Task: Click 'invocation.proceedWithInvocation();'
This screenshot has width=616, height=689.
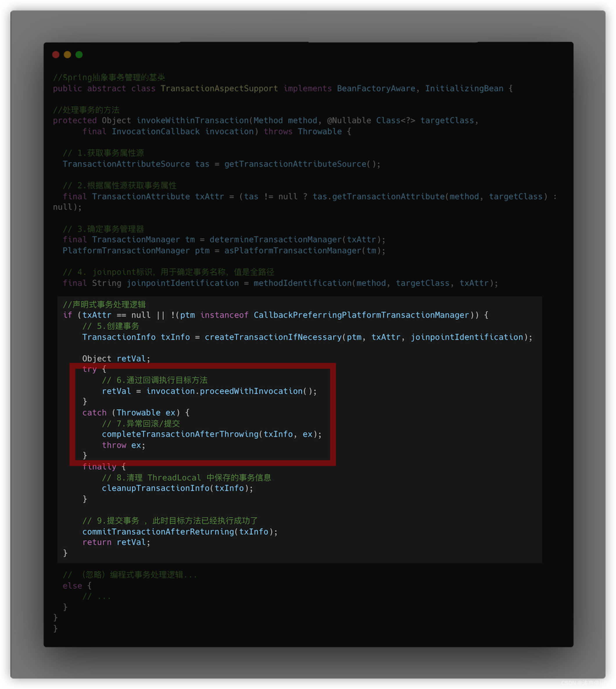Action: (x=232, y=391)
